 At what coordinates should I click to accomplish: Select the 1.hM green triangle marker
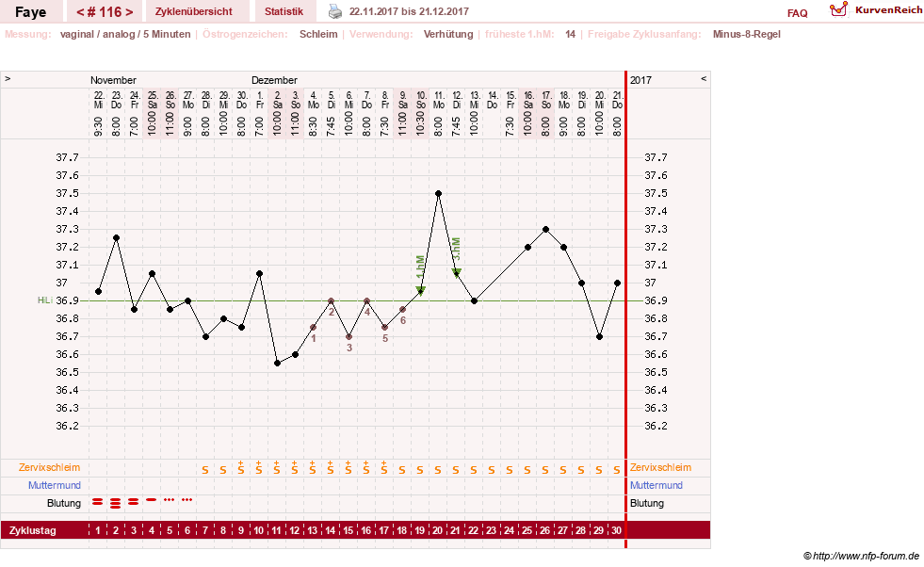pyautogui.click(x=420, y=290)
